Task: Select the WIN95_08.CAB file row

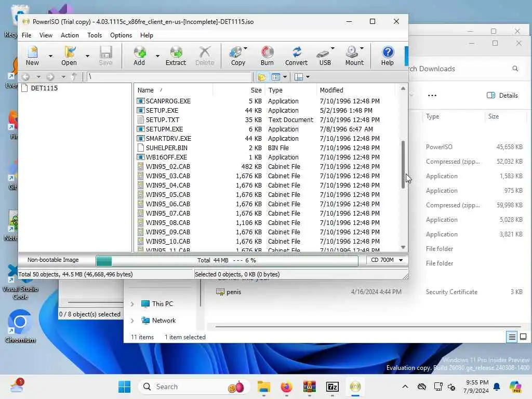Action: click(265, 223)
